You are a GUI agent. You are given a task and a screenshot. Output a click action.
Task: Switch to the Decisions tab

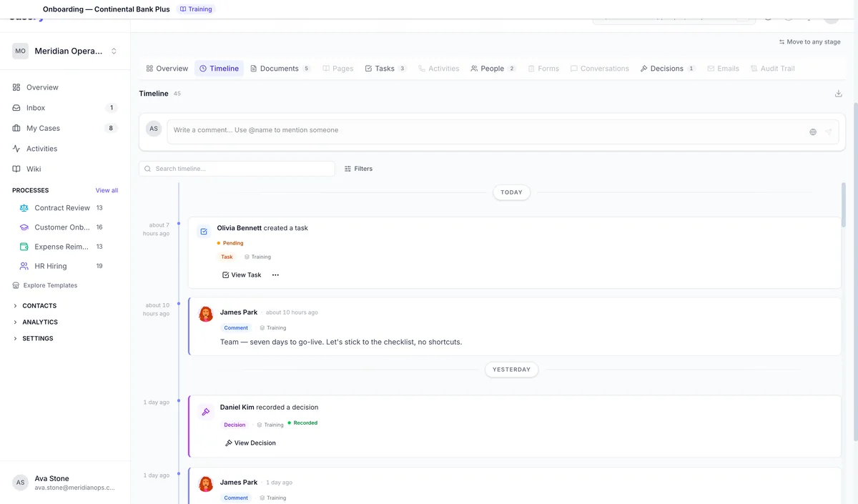tap(668, 69)
